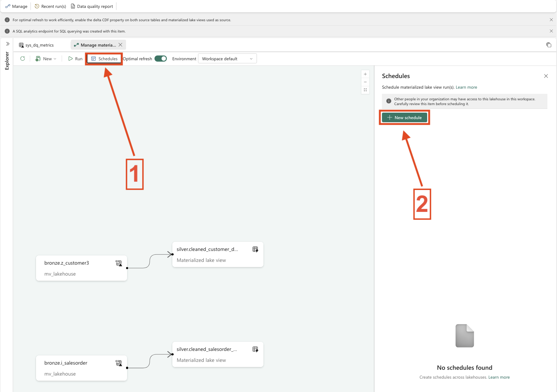Zoom in on the lineage canvas

tap(365, 74)
